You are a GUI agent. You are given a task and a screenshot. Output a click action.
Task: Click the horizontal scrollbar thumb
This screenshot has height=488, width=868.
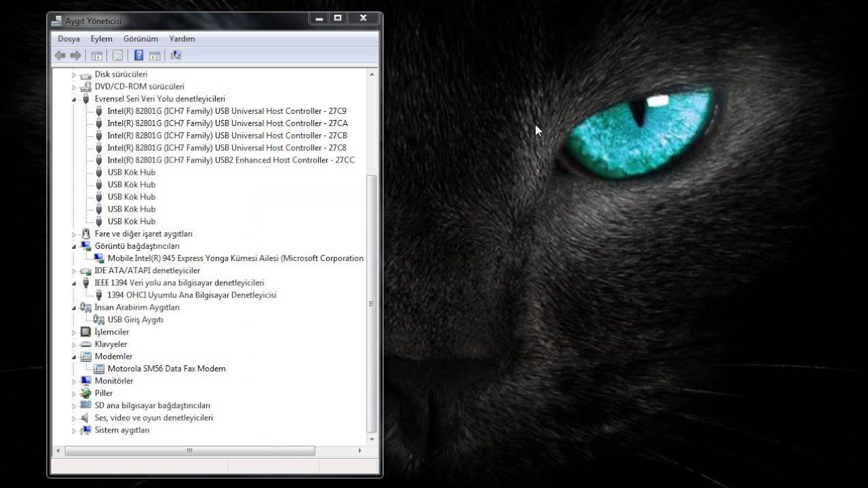point(189,450)
